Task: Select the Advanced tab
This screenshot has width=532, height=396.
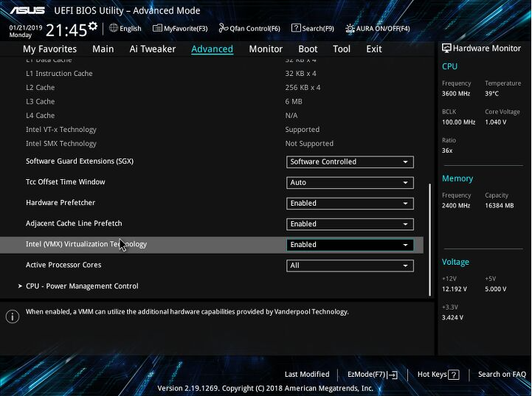Action: (212, 49)
